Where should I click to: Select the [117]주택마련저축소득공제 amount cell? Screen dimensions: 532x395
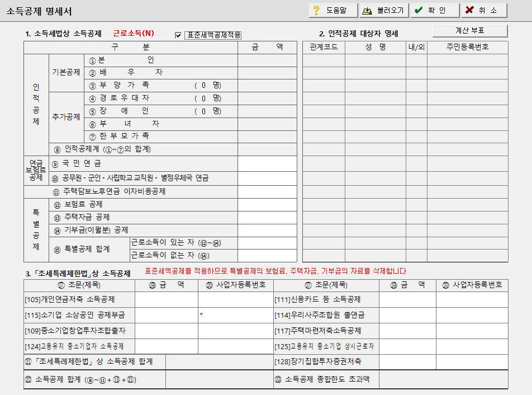[x=407, y=331]
